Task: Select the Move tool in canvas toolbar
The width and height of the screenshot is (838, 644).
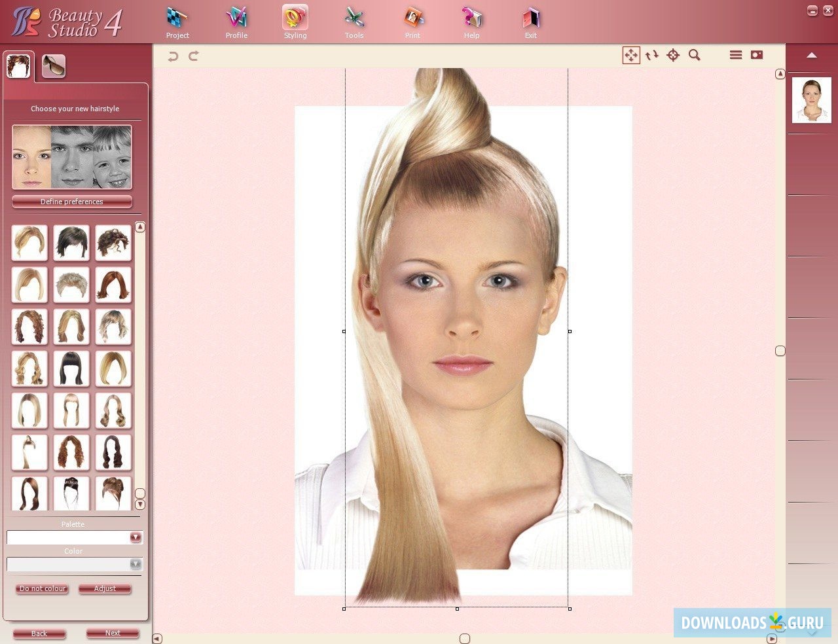Action: pyautogui.click(x=630, y=56)
